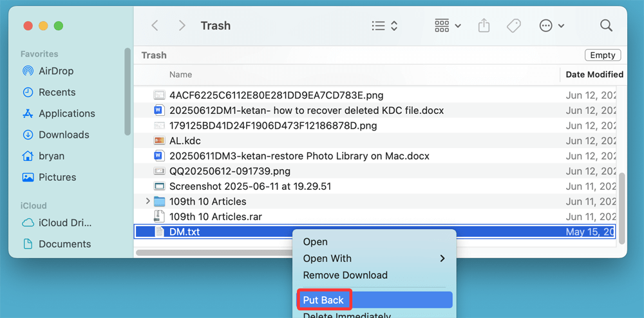Expand the action menu chevron
Viewport: 644px width, 318px height.
561,26
